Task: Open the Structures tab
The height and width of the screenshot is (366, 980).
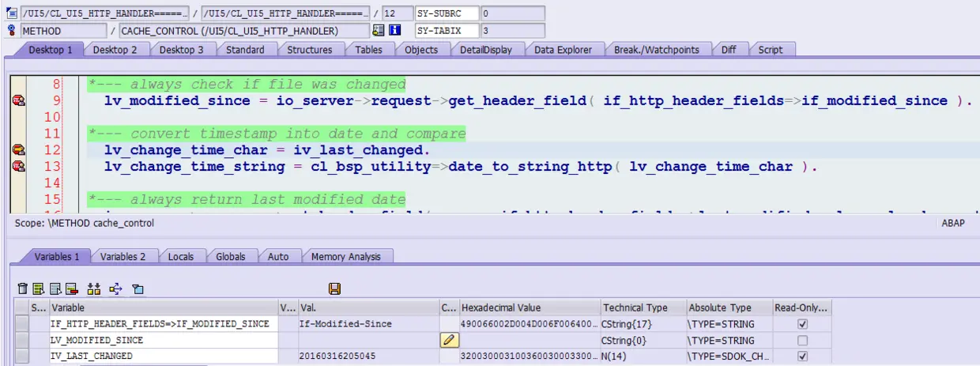Action: 309,49
